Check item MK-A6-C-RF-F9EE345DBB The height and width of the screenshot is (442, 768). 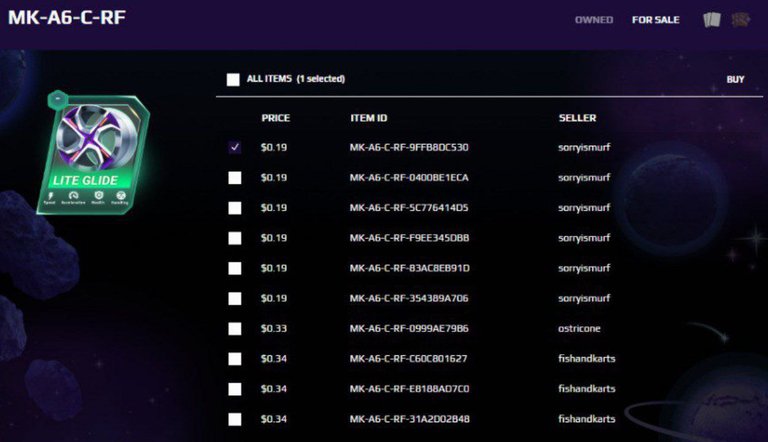pyautogui.click(x=235, y=238)
